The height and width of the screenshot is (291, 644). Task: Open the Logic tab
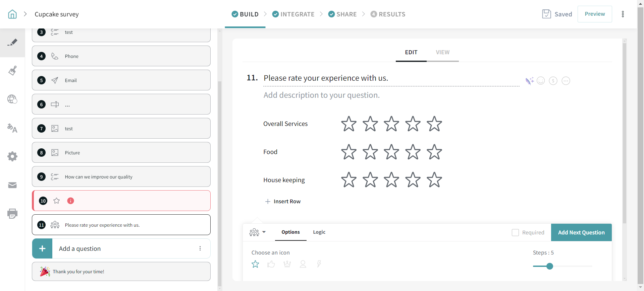(x=319, y=232)
